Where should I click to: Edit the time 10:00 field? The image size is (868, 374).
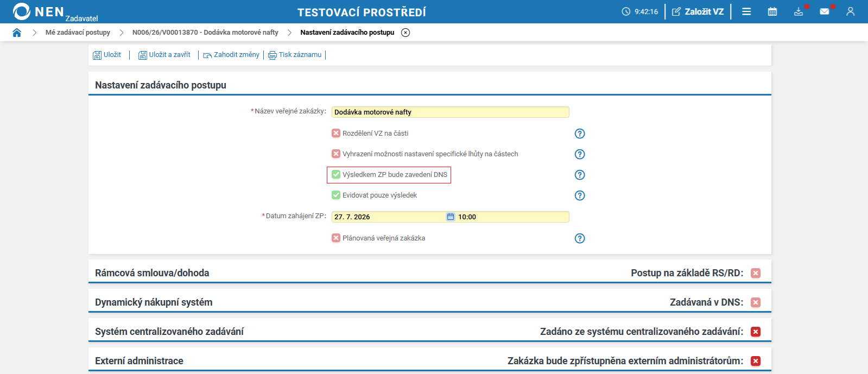pos(512,217)
